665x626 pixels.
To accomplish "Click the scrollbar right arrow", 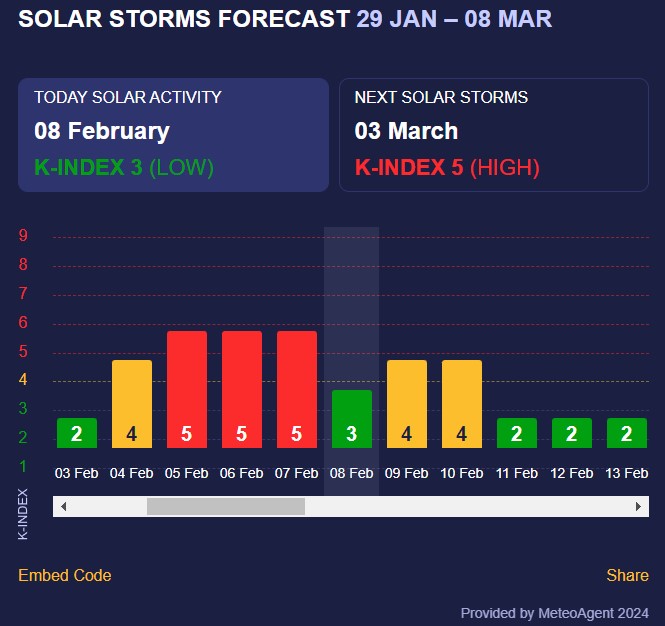I will [x=638, y=507].
